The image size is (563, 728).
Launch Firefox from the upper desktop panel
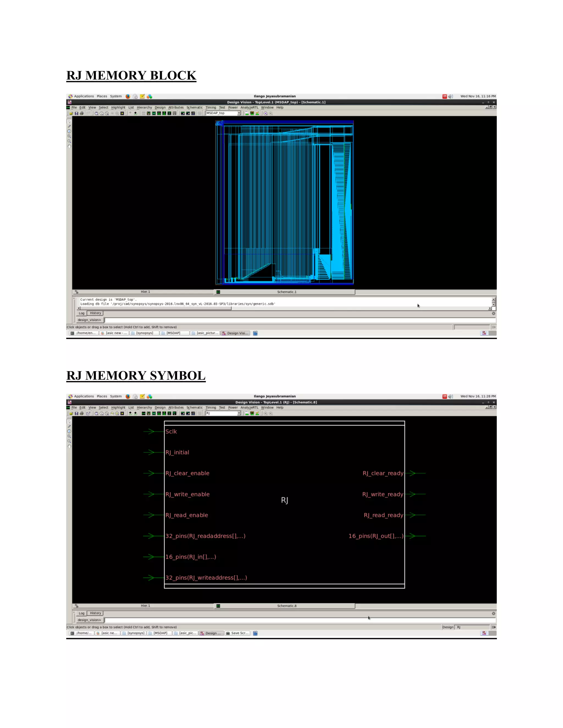pyautogui.click(x=128, y=96)
